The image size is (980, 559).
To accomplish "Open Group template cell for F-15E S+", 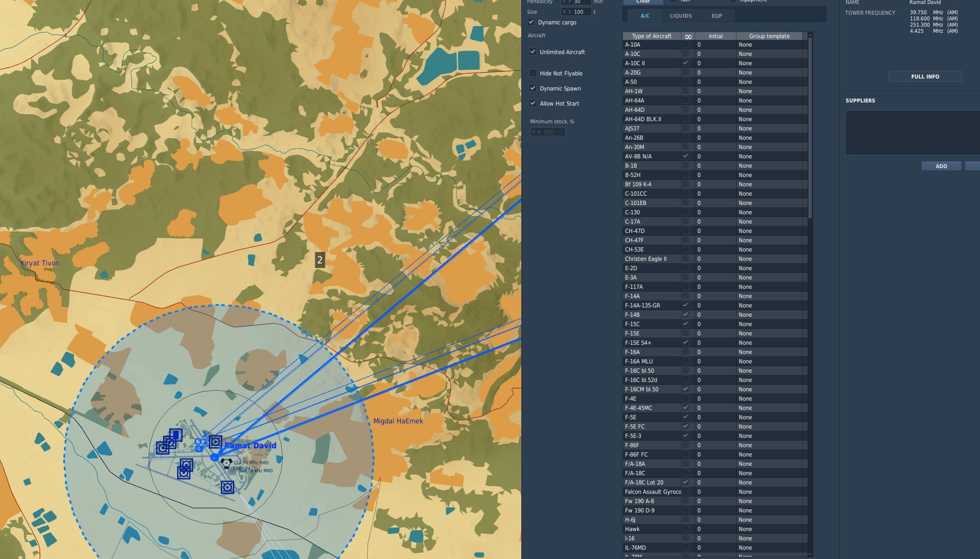I will [x=769, y=342].
